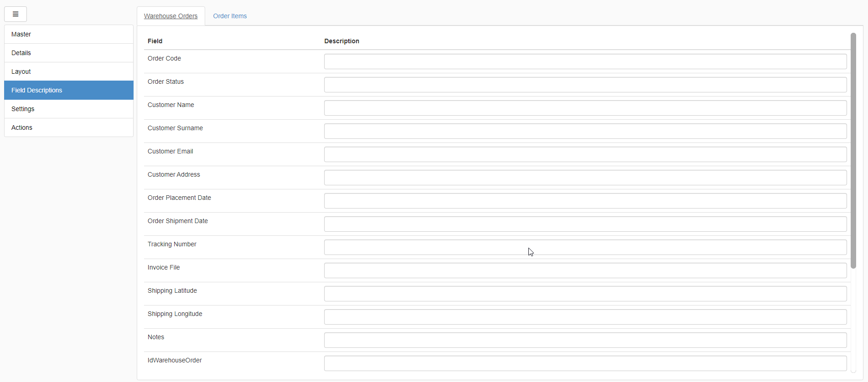This screenshot has width=868, height=382.
Task: Open the Master sidebar section
Action: click(69, 34)
